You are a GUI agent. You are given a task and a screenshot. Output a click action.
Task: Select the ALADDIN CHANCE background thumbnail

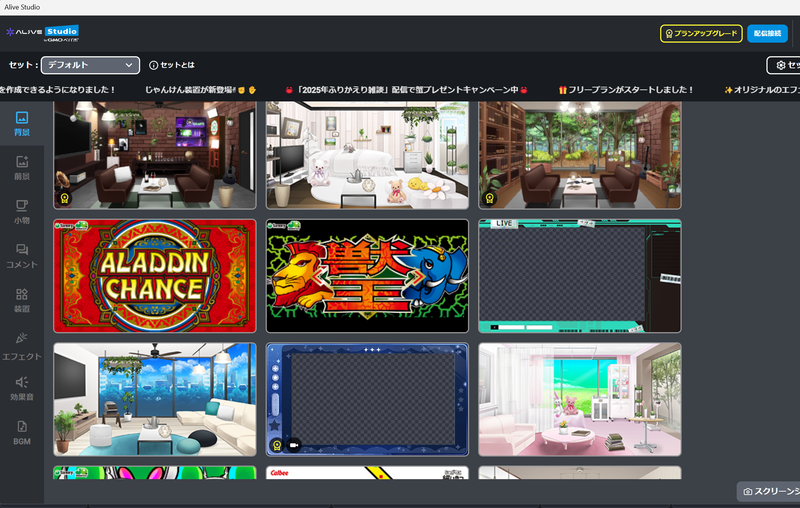(x=155, y=276)
